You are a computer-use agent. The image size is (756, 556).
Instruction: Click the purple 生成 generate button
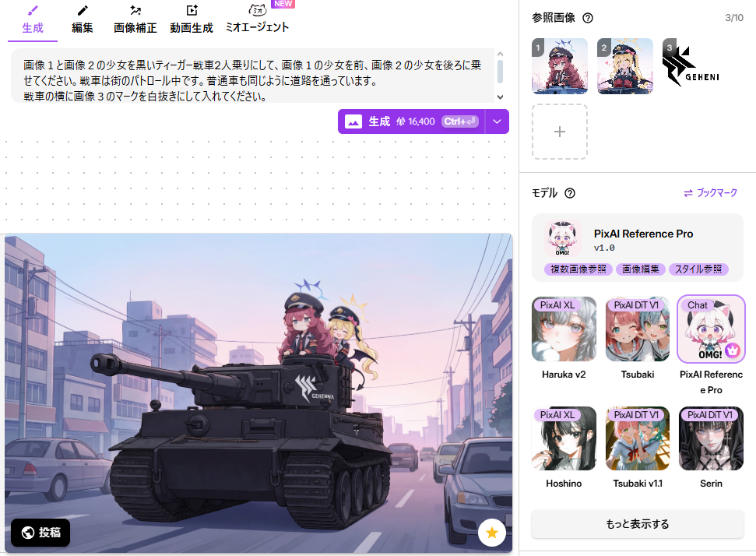click(x=411, y=121)
